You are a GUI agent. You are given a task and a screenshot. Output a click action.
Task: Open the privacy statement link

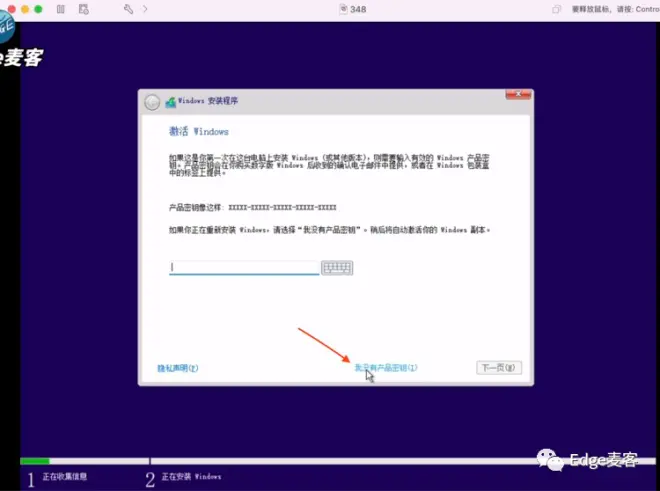[x=178, y=368]
